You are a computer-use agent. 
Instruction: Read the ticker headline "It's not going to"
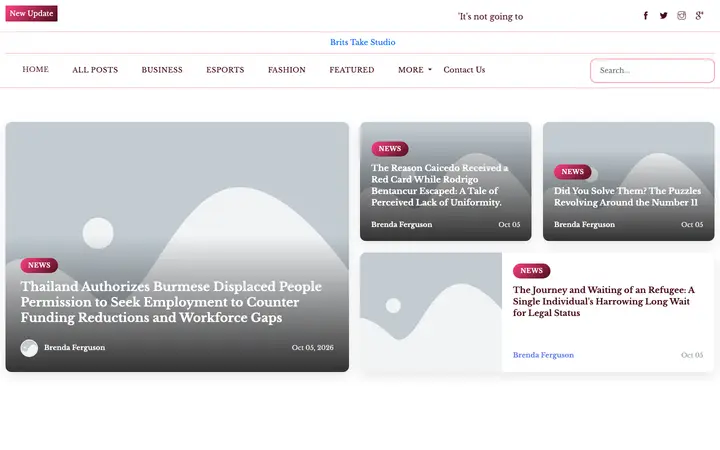(x=490, y=17)
